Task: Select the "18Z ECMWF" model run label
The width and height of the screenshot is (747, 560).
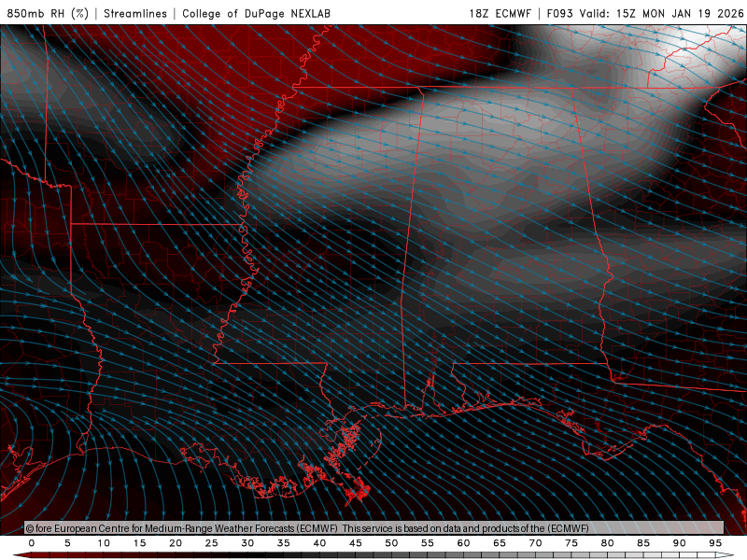Action: click(x=500, y=14)
